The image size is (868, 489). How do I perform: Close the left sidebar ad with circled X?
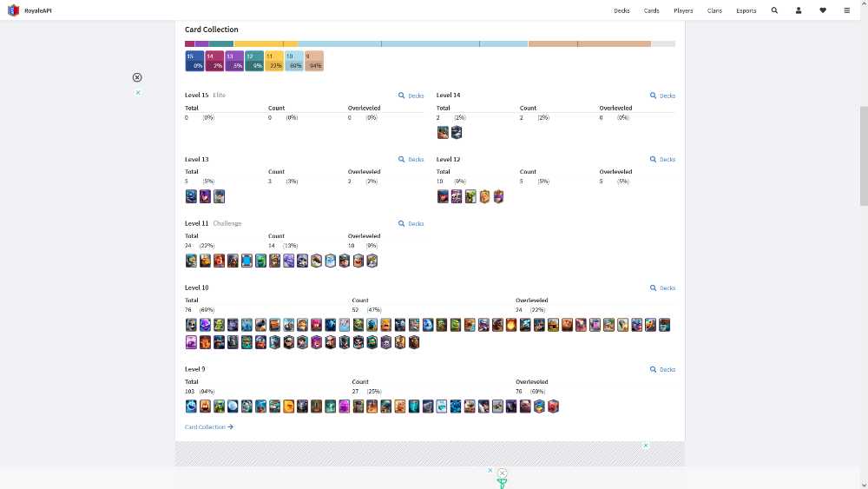pos(137,77)
